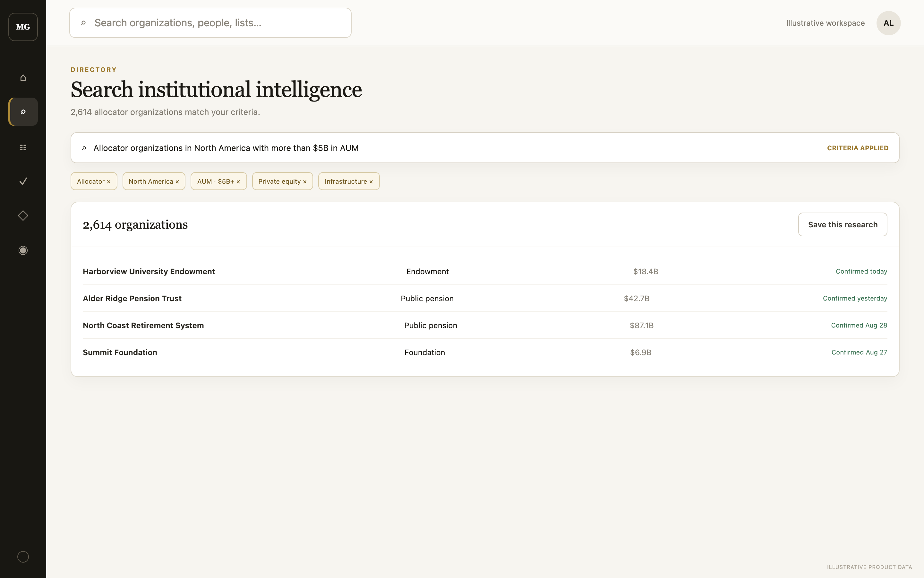Click Public pension cell in Alder Ridge row
Screen dimensions: 924x578
tap(427, 298)
